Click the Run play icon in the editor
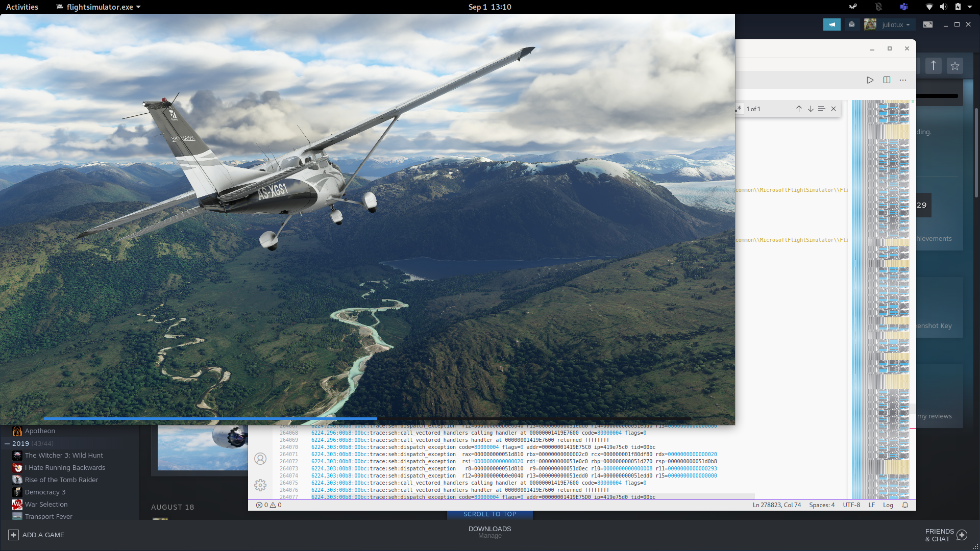980x551 pixels. 870,80
